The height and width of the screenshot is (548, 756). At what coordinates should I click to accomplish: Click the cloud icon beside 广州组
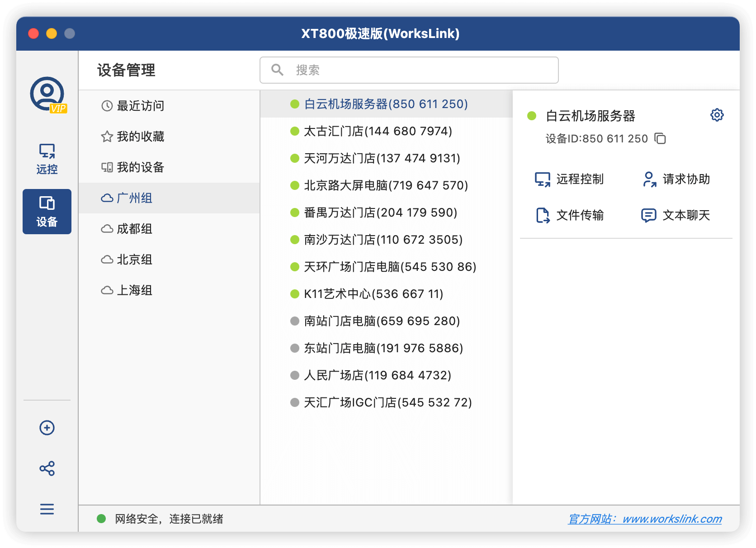click(107, 198)
